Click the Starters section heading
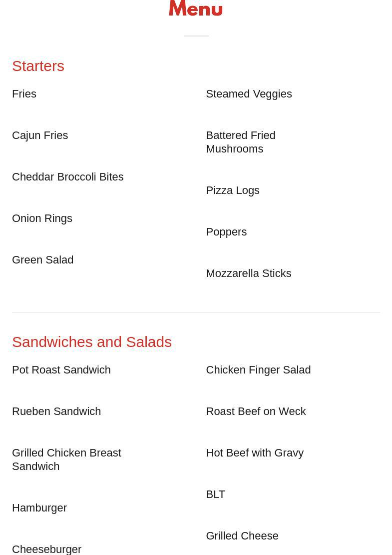 pos(38,66)
